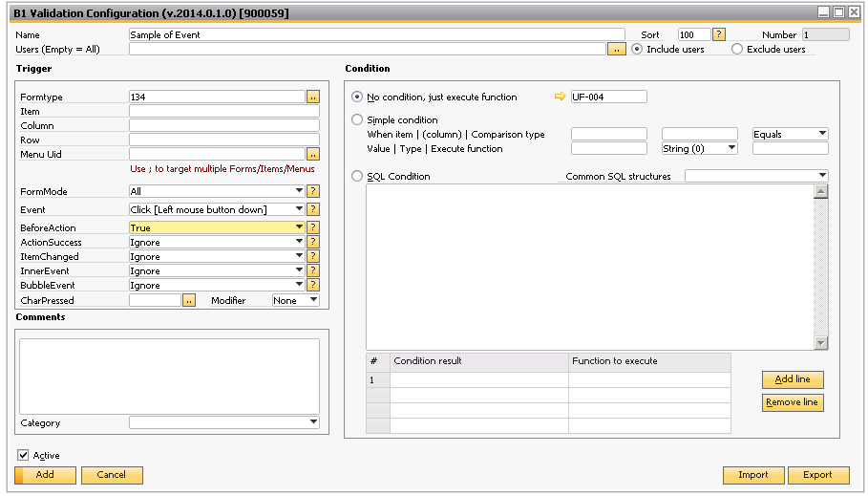Show help for ActionSuccess
Image resolution: width=868 pixels, height=496 pixels.
click(x=313, y=242)
